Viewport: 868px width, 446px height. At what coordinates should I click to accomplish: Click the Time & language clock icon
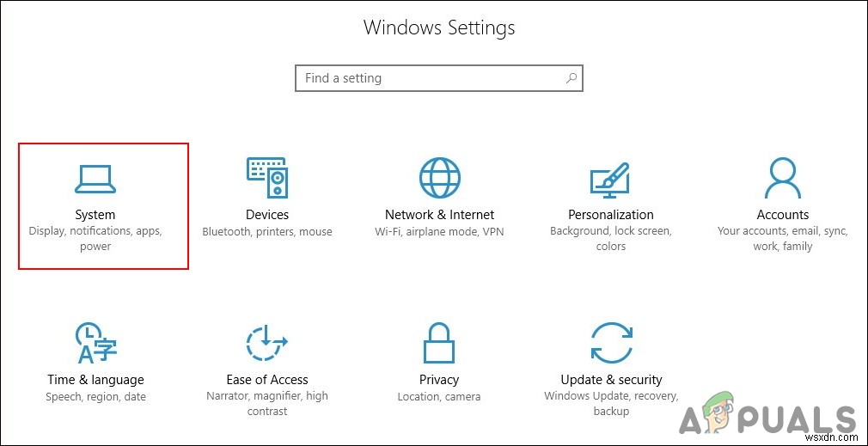pos(95,343)
